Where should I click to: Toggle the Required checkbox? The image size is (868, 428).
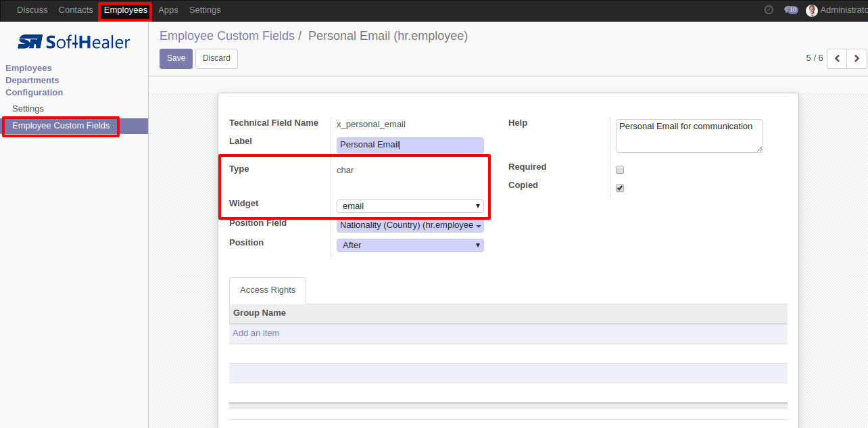point(620,170)
